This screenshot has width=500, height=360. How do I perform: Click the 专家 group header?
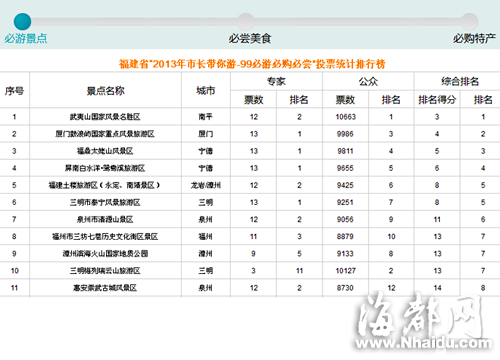[276, 81]
